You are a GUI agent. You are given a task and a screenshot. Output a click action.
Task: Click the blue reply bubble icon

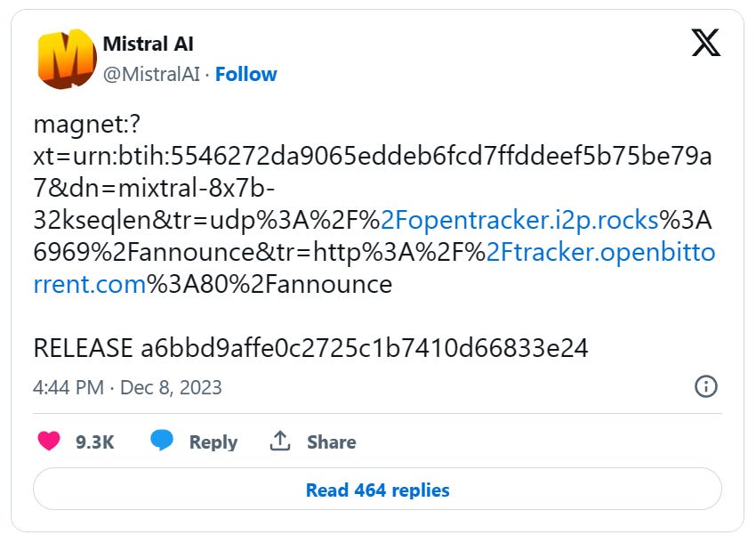(x=162, y=440)
